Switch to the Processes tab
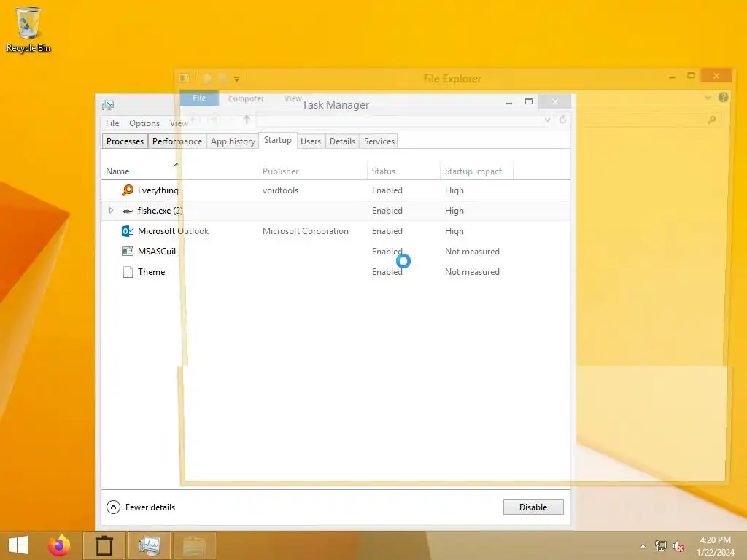The height and width of the screenshot is (560, 747). point(125,141)
